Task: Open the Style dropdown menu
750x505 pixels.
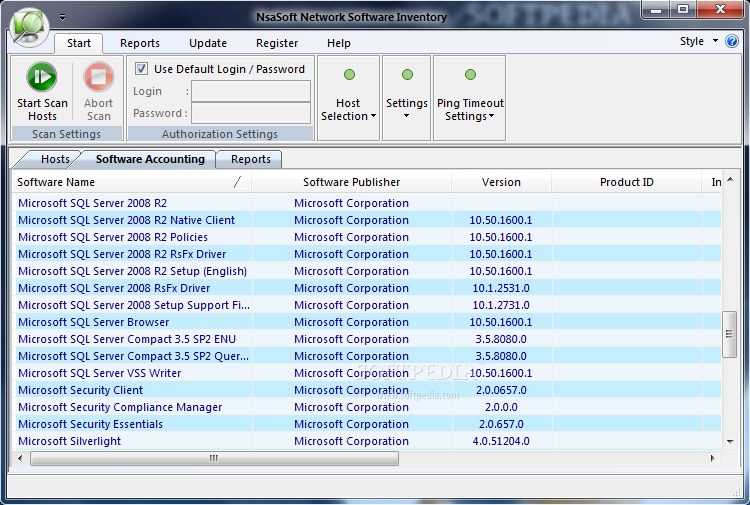Action: point(699,41)
